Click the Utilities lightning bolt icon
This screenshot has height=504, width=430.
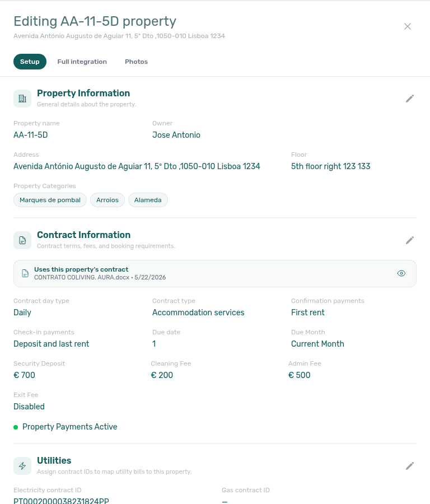(x=22, y=466)
